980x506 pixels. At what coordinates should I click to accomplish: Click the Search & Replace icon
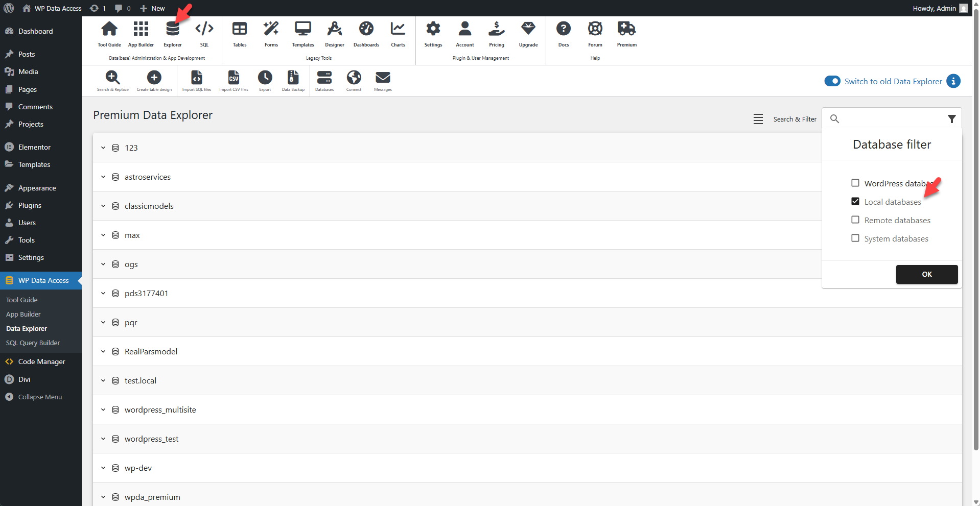tap(113, 78)
